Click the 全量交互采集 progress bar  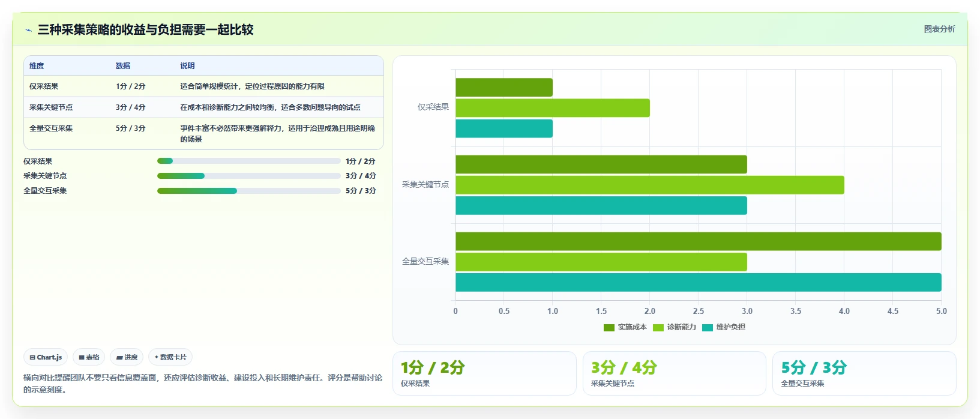249,191
